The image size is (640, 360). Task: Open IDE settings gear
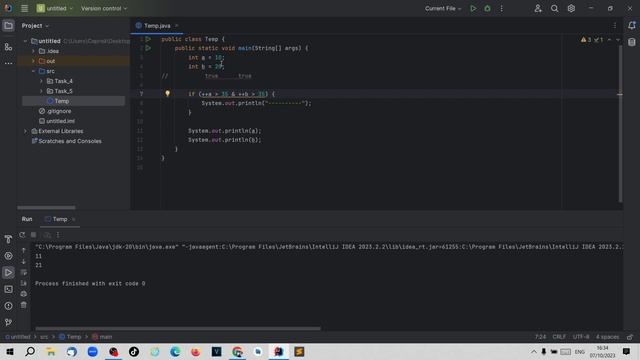571,8
